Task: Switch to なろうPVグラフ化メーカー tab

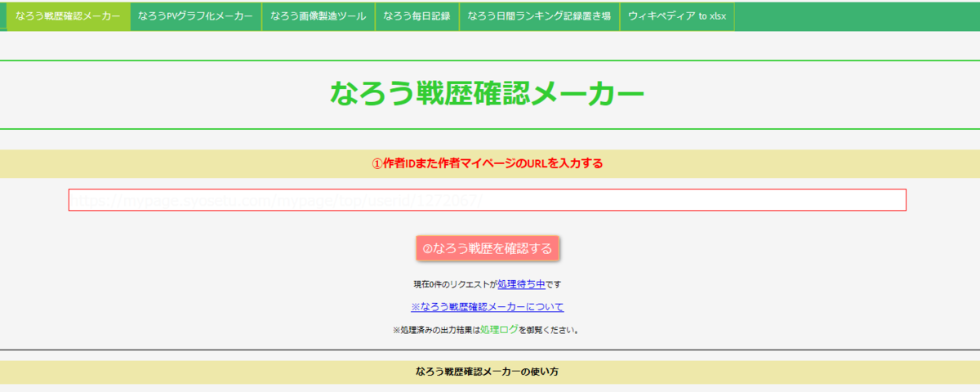Action: coord(196,16)
